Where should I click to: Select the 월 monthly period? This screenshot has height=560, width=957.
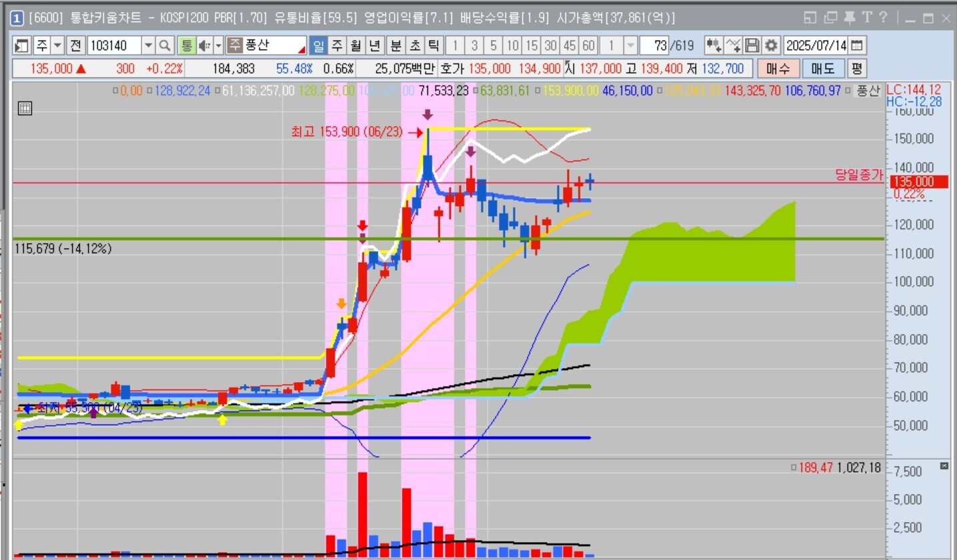pos(356,45)
